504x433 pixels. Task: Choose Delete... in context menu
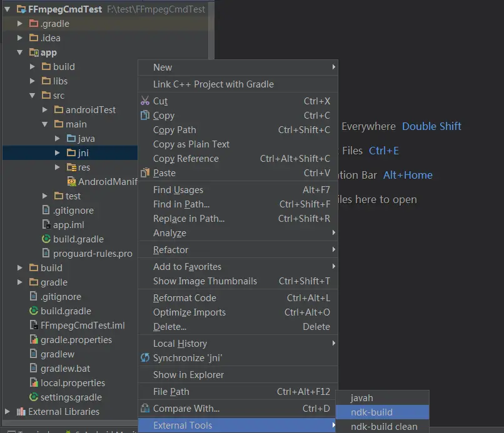(238, 327)
